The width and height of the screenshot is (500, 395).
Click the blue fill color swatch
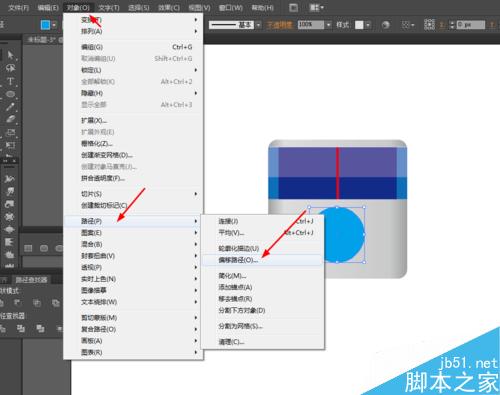point(45,25)
